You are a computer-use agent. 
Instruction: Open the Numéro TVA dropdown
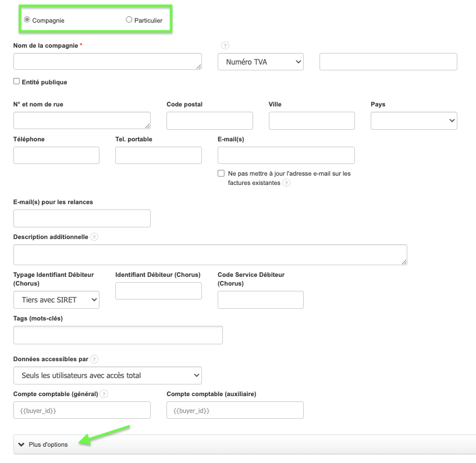(261, 62)
